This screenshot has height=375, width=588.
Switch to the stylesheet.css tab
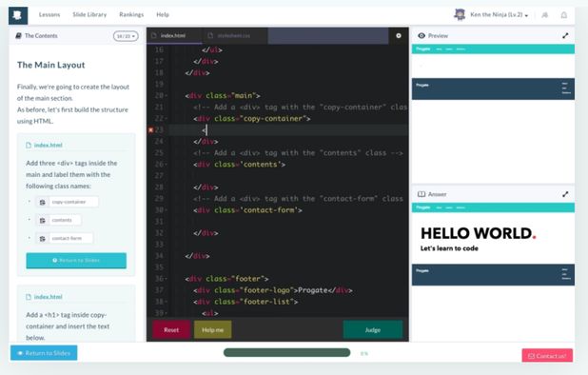[x=234, y=35]
